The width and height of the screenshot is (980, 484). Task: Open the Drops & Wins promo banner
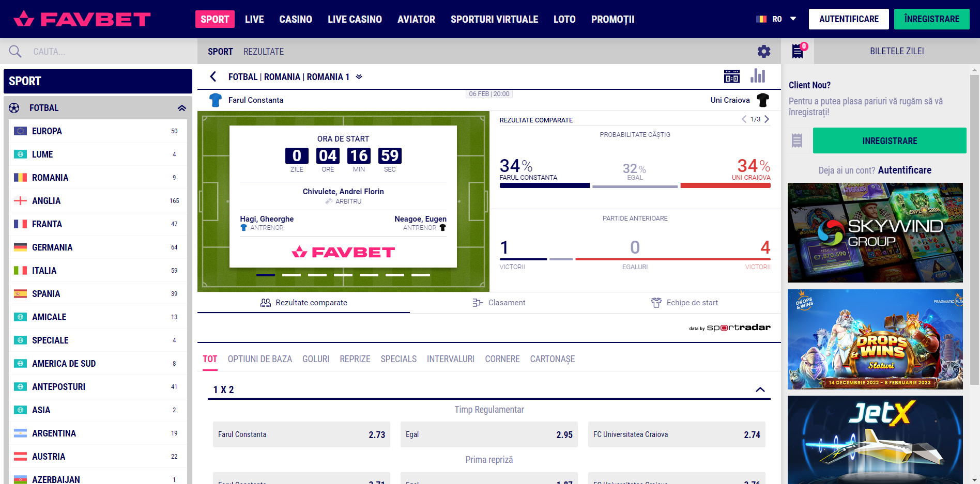pyautogui.click(x=875, y=339)
